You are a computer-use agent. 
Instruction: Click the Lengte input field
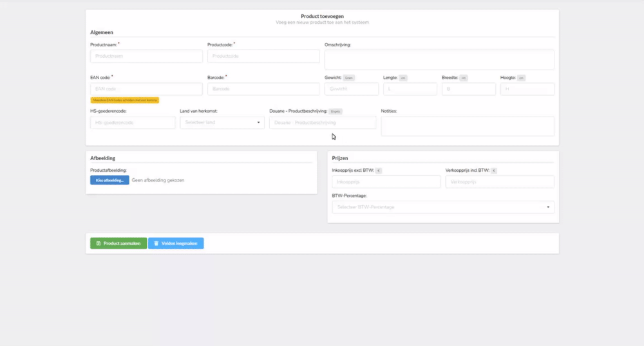click(x=410, y=89)
